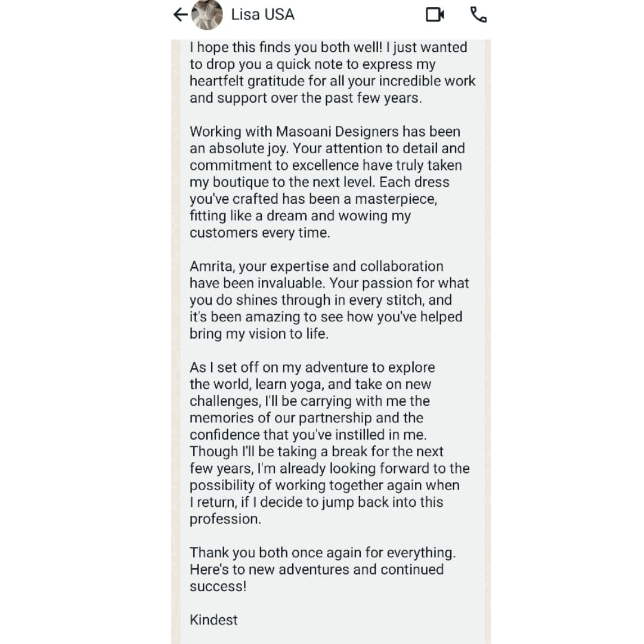
Task: Tap the "I hope this finds you" paragraph
Action: point(332,73)
